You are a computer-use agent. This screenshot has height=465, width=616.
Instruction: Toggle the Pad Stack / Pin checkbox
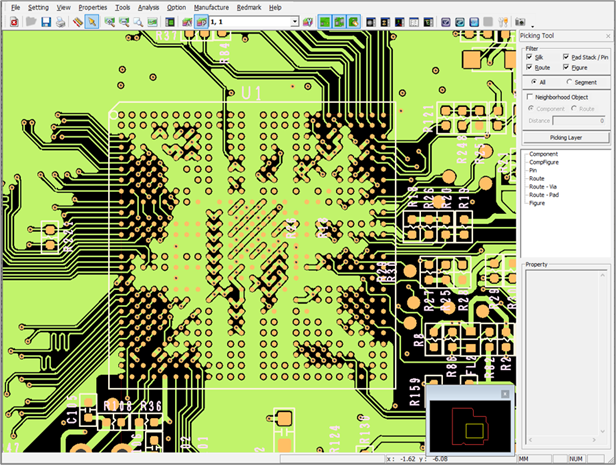click(x=566, y=57)
